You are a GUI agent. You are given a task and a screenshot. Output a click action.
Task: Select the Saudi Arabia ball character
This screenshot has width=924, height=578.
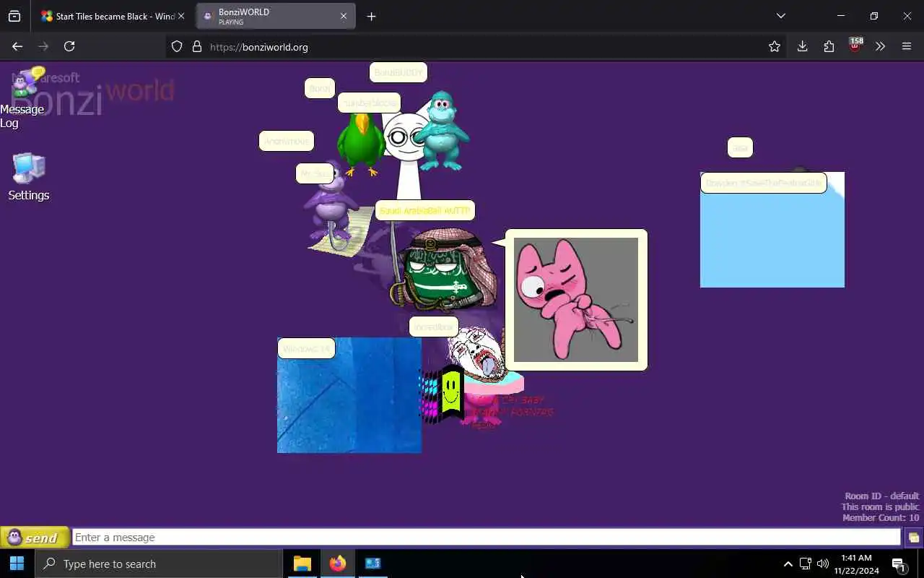(445, 269)
